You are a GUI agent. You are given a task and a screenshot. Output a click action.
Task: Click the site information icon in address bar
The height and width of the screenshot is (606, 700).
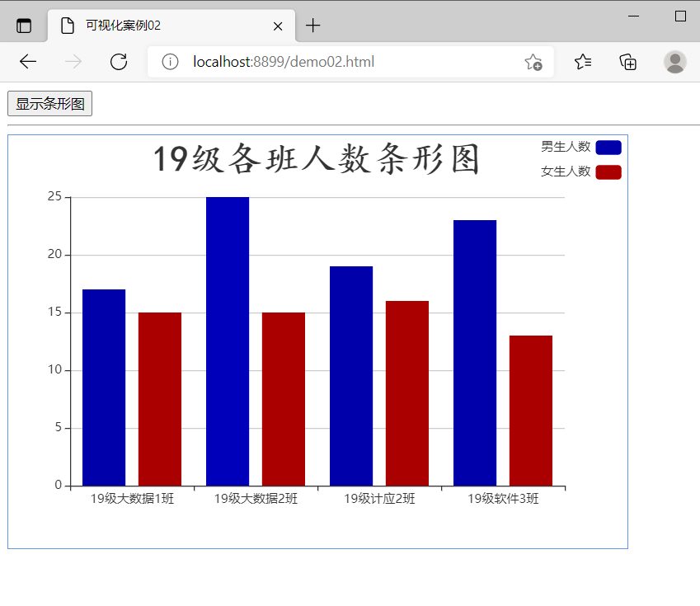(171, 61)
